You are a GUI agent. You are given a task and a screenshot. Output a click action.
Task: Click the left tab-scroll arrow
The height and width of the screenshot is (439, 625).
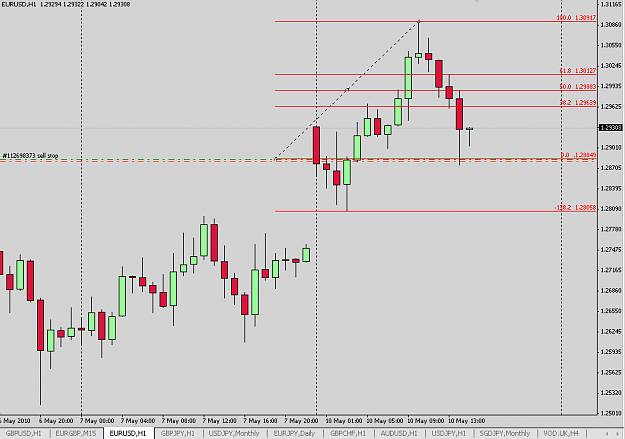[607, 433]
